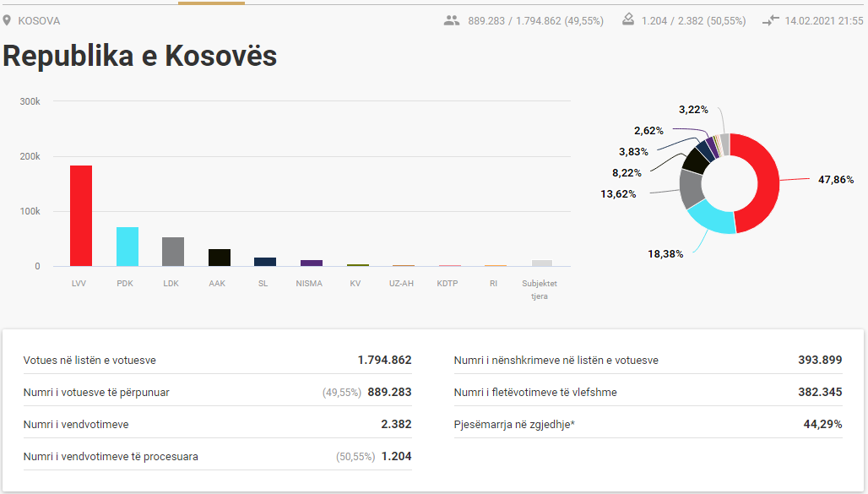Click the Subjektet tjera light gray bar
This screenshot has height=494, width=868.
click(x=542, y=263)
